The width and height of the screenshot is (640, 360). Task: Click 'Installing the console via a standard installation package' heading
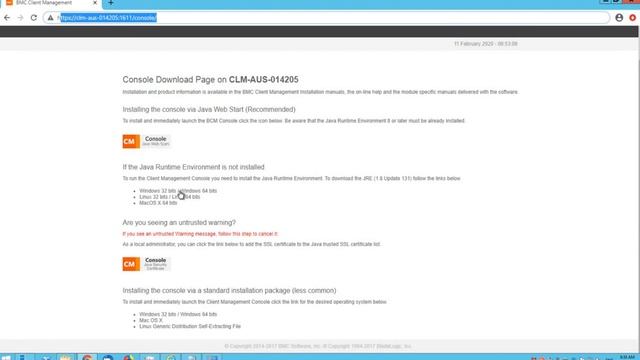pos(229,291)
